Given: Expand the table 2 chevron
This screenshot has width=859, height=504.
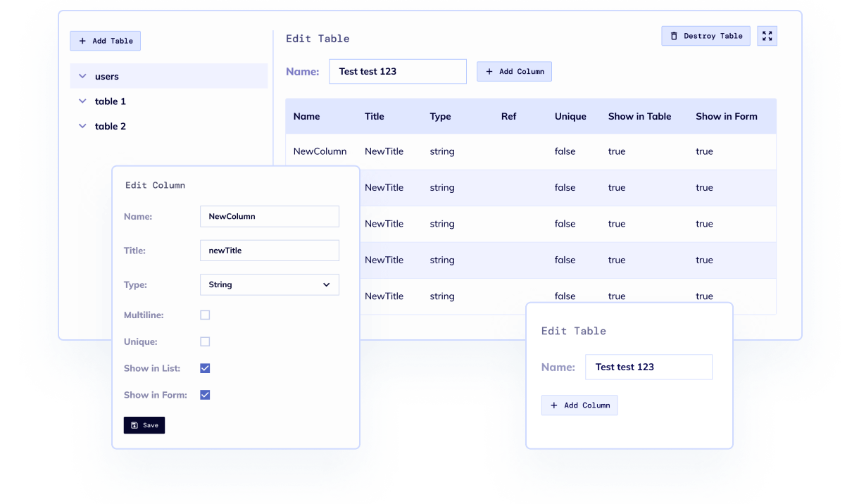Looking at the screenshot, I should tap(82, 127).
